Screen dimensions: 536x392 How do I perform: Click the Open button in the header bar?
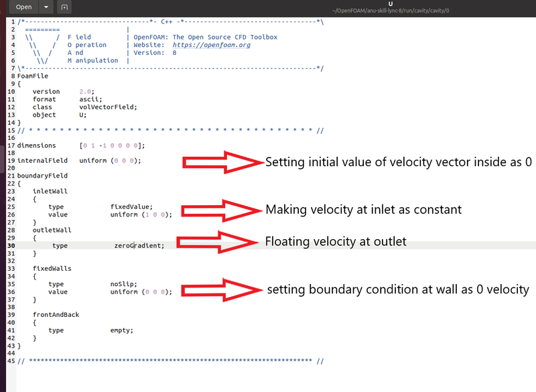(23, 7)
